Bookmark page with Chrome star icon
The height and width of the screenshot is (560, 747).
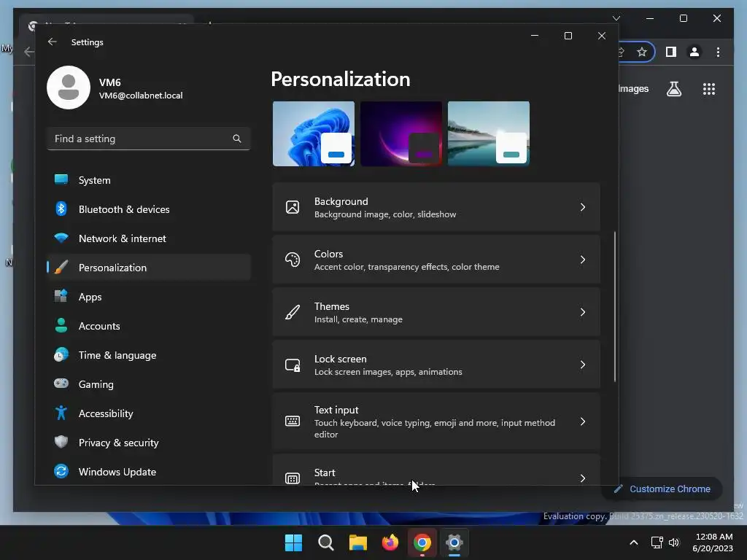[642, 52]
